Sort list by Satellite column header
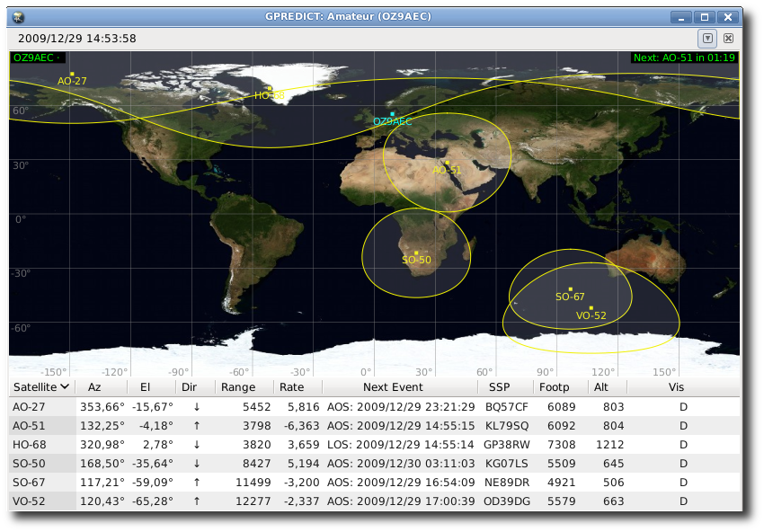Image resolution: width=764 pixels, height=532 pixels. [42, 387]
